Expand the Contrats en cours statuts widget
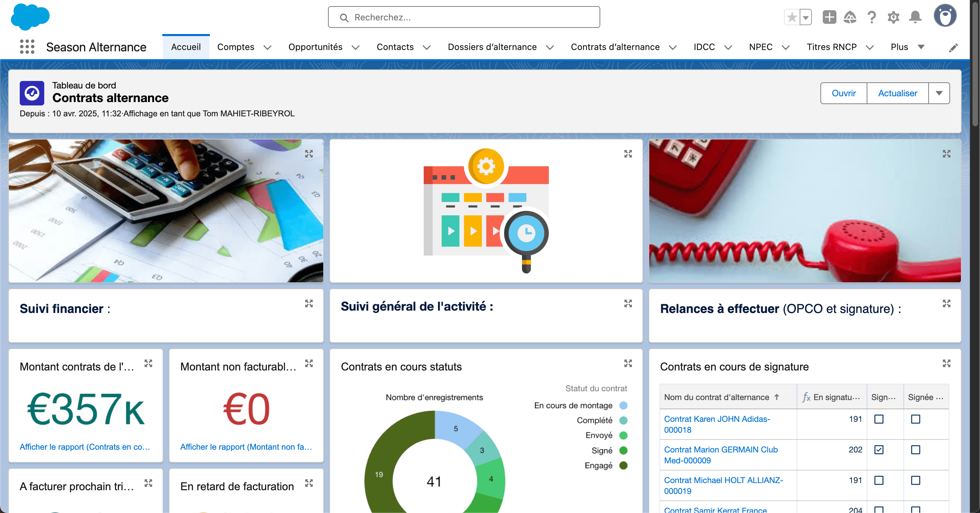980x513 pixels. tap(628, 363)
